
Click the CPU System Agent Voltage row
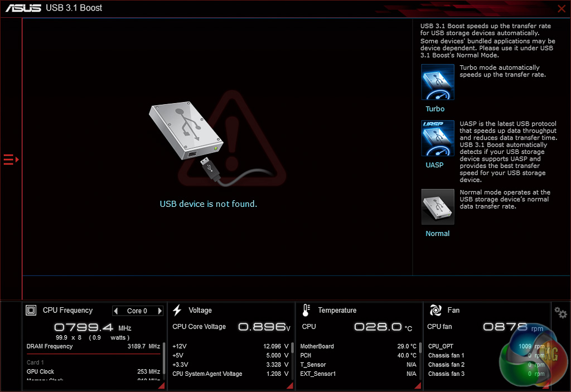(230, 374)
